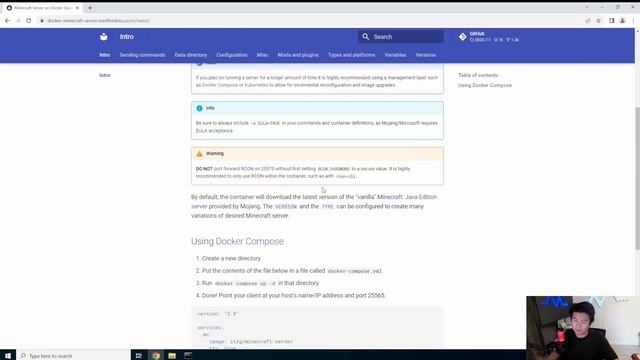The image size is (640, 360).
Task: Click the Using Docker Compose heading
Action: coord(237,241)
